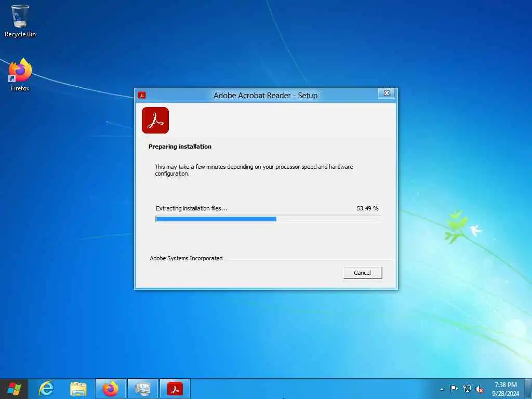Open Action Center flag icon
Image resolution: width=532 pixels, height=399 pixels.
click(x=454, y=389)
